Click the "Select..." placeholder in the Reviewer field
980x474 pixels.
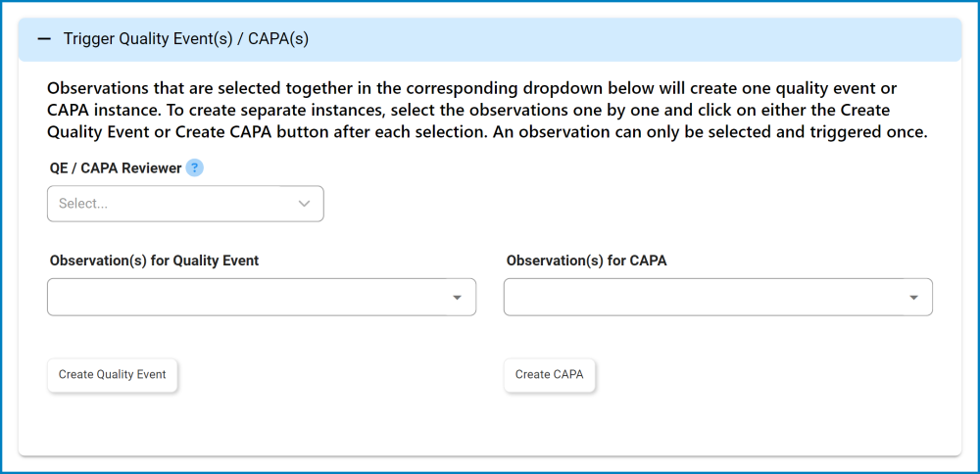[x=83, y=204]
